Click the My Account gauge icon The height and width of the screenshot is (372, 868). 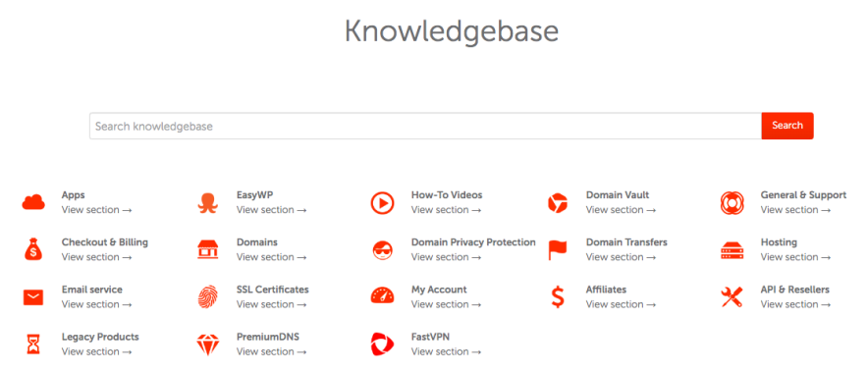383,295
